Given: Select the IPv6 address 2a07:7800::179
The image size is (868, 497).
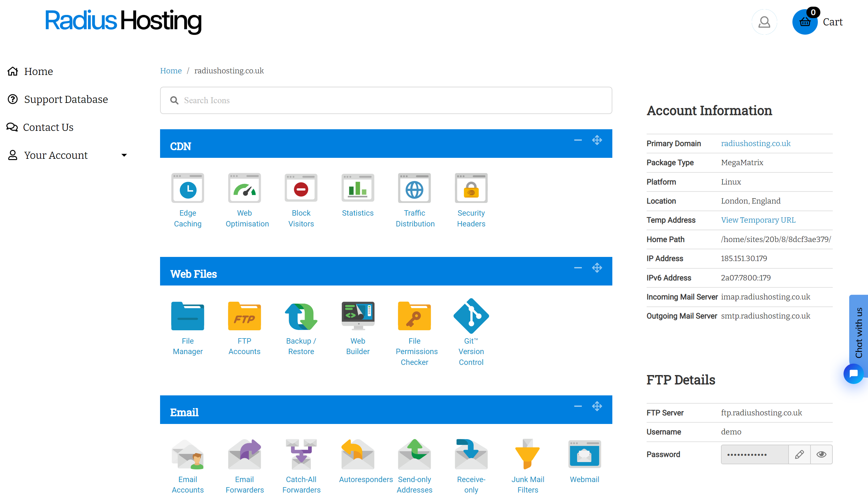Looking at the screenshot, I should click(746, 278).
